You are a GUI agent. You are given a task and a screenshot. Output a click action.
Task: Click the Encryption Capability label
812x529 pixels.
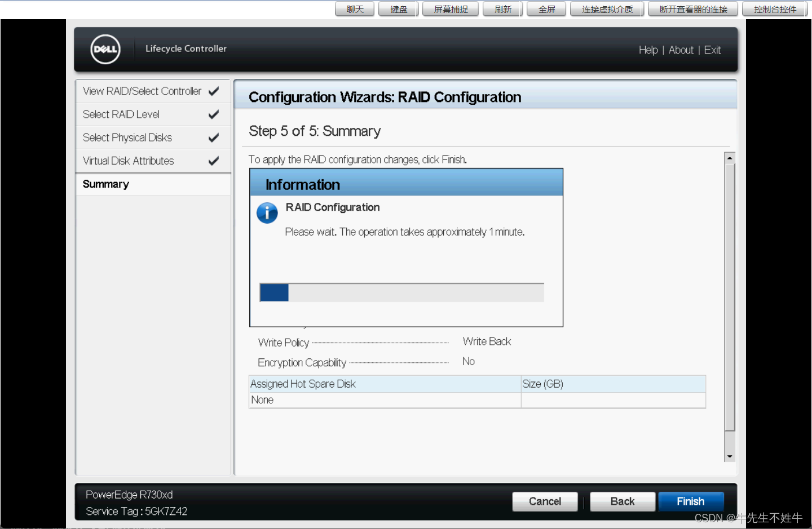[302, 363]
